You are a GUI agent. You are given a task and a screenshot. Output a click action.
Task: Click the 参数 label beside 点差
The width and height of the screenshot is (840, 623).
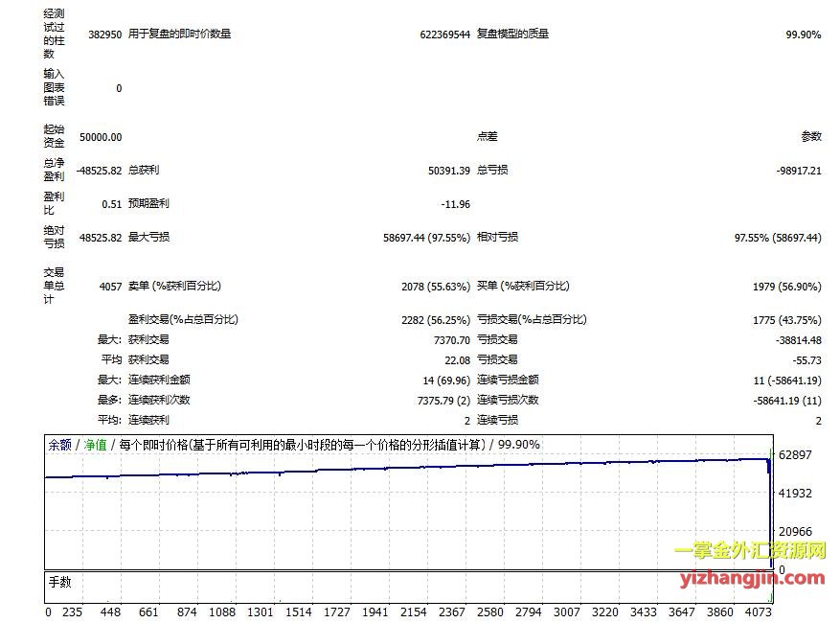click(810, 137)
